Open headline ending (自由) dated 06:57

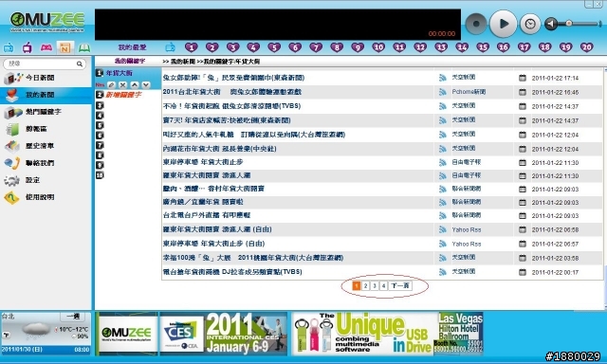213,244
